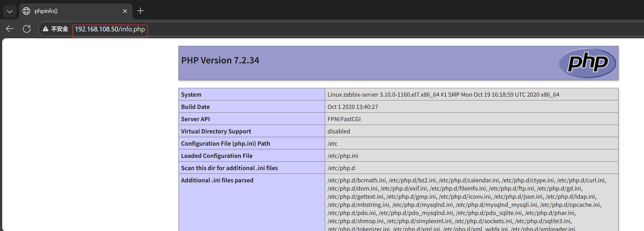The width and height of the screenshot is (644, 231).
Task: Click the not-secure warning icon
Action: click(46, 29)
